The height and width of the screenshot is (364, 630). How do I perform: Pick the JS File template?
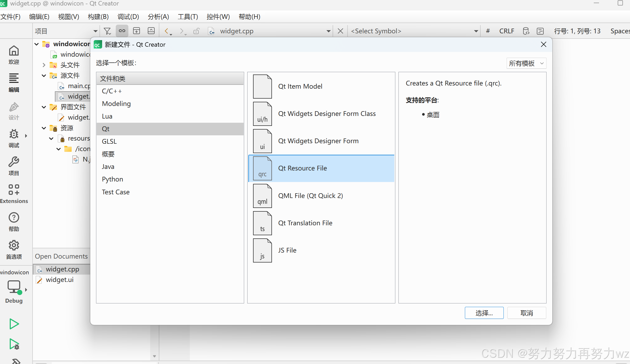(x=321, y=250)
